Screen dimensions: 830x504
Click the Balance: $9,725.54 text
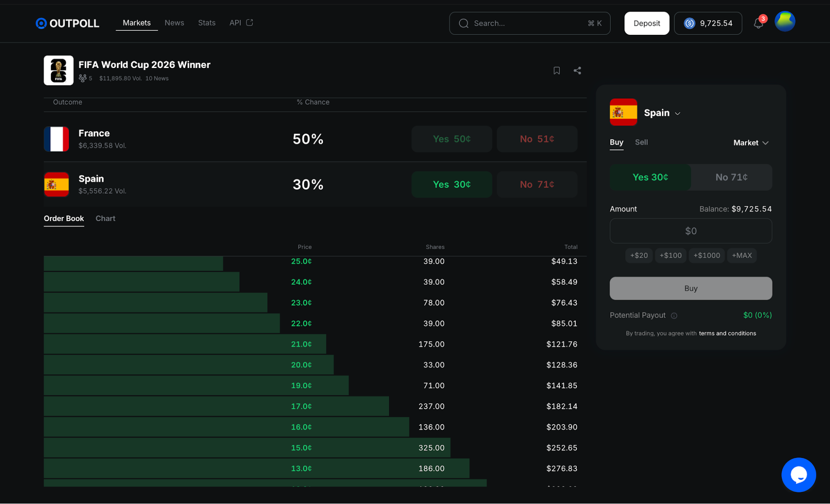[735, 209]
